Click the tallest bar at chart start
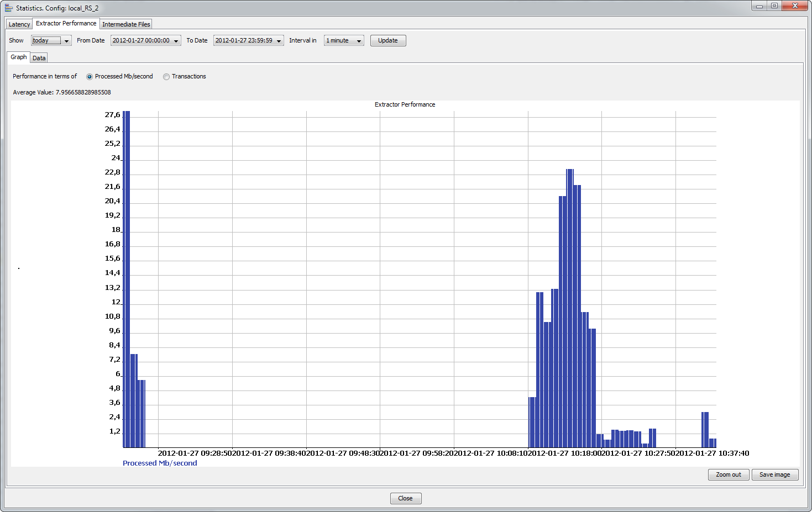This screenshot has height=512, width=812. [126, 276]
